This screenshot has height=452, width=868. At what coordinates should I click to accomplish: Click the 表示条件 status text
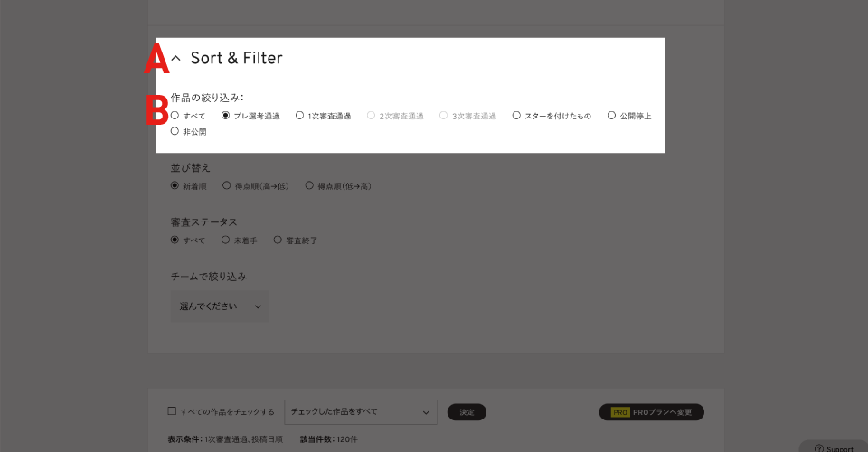click(225, 439)
